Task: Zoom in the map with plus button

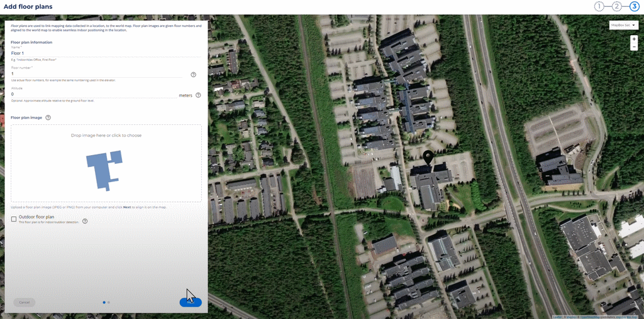Action: click(x=634, y=39)
